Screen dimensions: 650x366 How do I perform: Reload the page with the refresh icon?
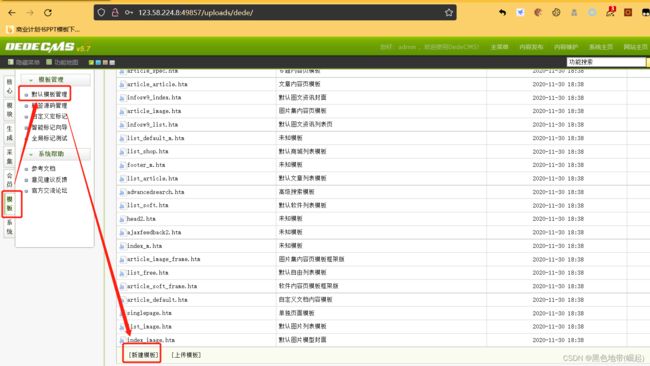[x=48, y=13]
